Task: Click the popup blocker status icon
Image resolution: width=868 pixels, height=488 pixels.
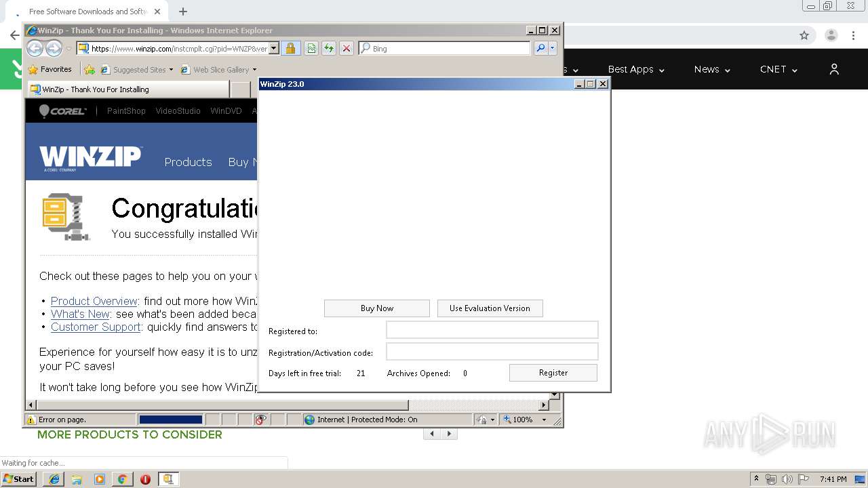Action: tap(261, 420)
